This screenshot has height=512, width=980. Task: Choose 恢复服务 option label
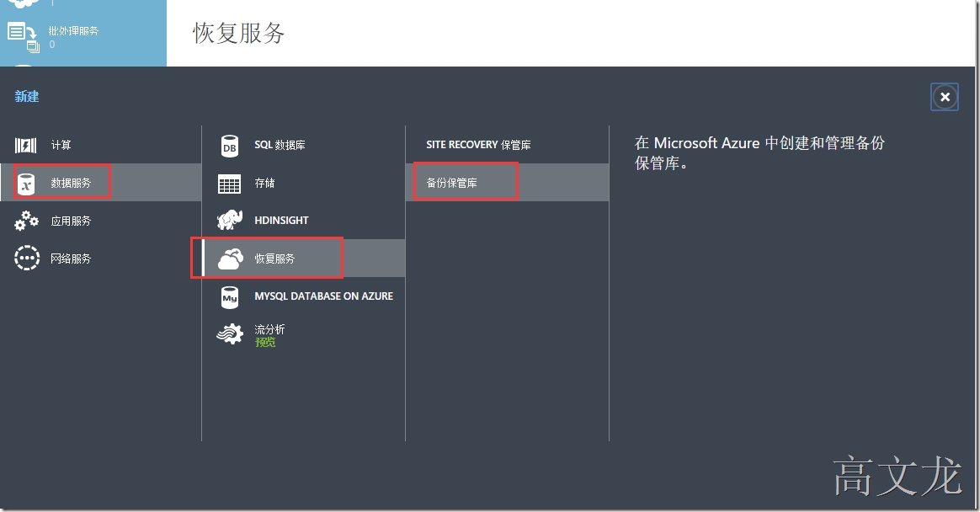coord(274,259)
